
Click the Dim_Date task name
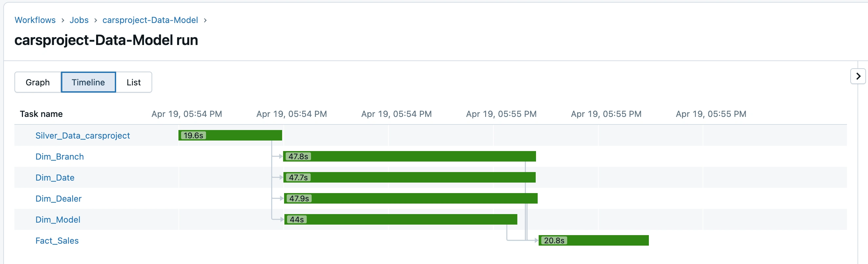pos(55,178)
